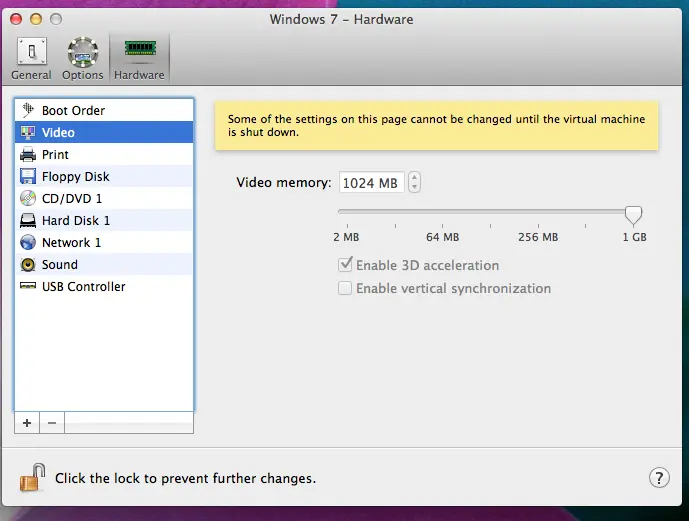Choose CD/DVD 1 from the hardware list
The height and width of the screenshot is (521, 689).
tap(71, 198)
